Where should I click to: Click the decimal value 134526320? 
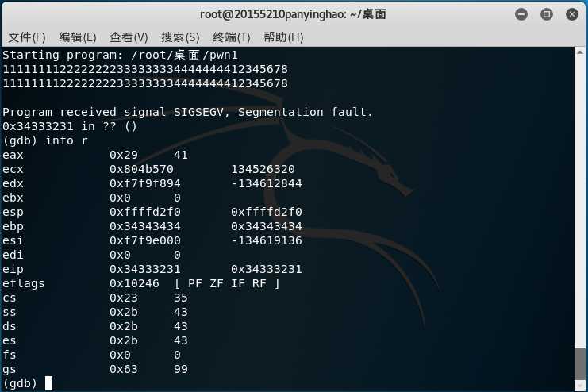263,169
